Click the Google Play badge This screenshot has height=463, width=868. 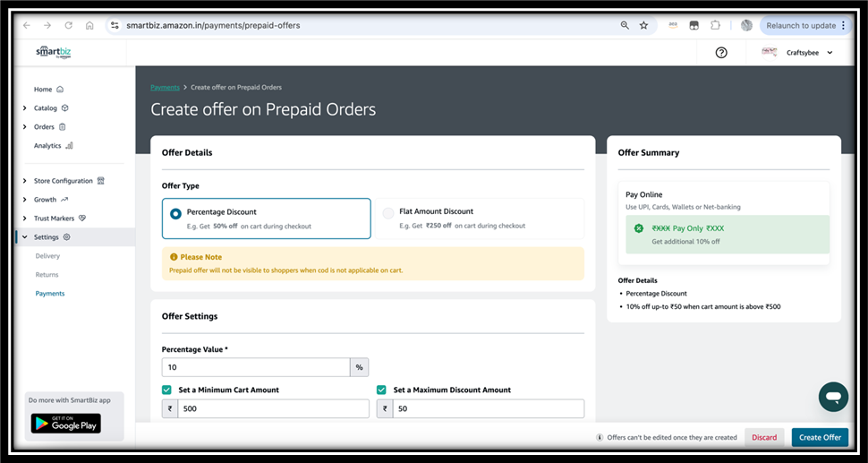[66, 423]
